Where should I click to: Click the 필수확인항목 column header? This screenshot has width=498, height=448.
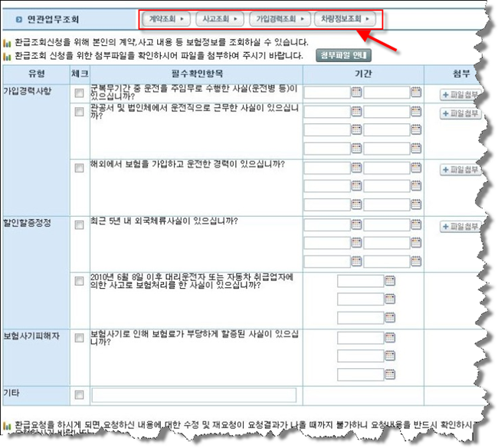(197, 74)
